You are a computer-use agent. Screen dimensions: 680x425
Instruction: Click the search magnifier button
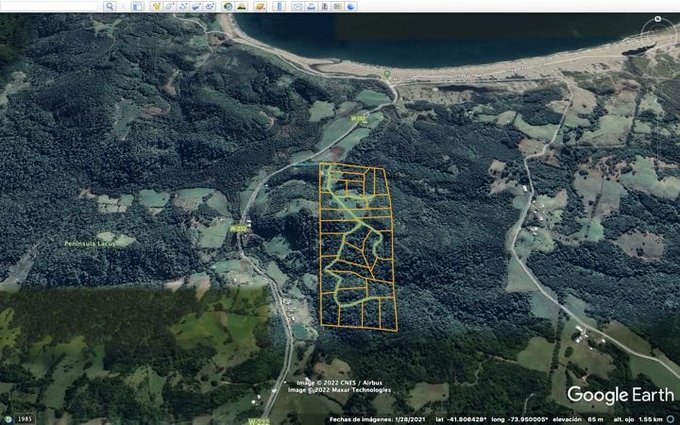pos(110,6)
